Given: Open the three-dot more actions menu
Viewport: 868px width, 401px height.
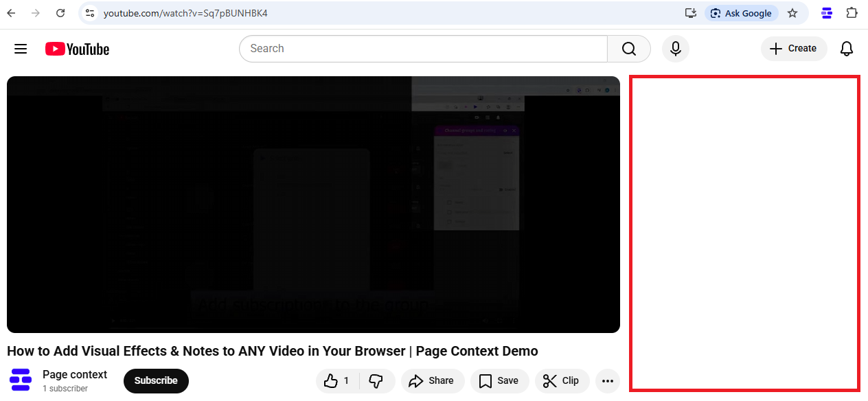Looking at the screenshot, I should point(607,380).
